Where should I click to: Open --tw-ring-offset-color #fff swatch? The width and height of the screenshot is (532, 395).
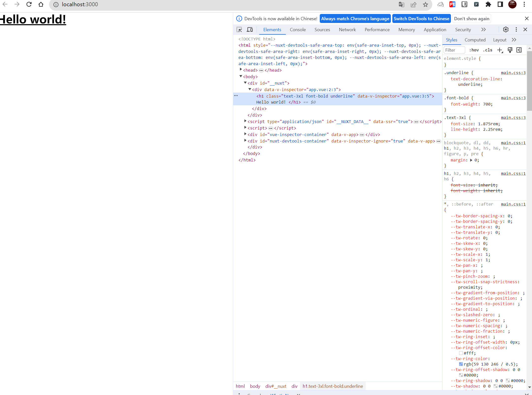click(461, 353)
